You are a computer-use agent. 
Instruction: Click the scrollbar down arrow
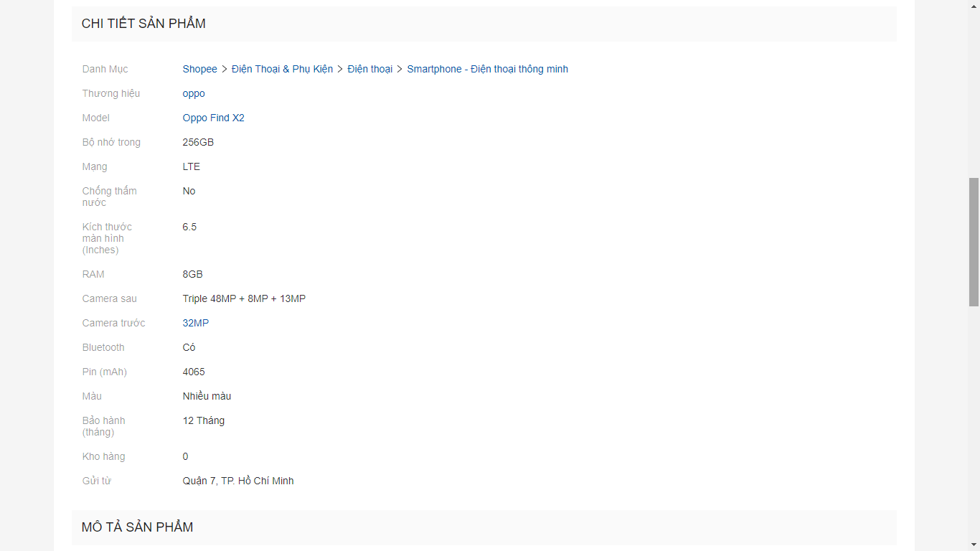[974, 545]
